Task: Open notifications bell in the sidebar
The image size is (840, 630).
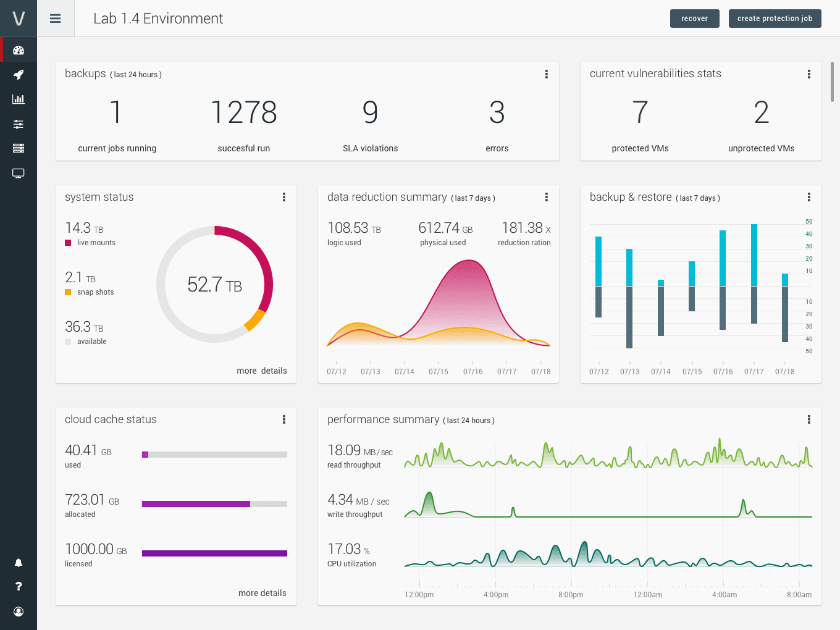Action: pos(19,563)
